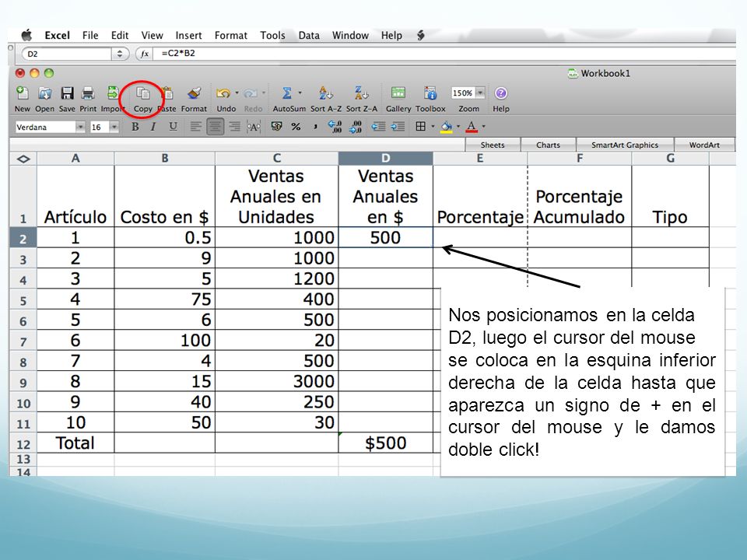Click Decrease Decimal icon
Viewport: 747px width, 560px height.
[x=356, y=126]
